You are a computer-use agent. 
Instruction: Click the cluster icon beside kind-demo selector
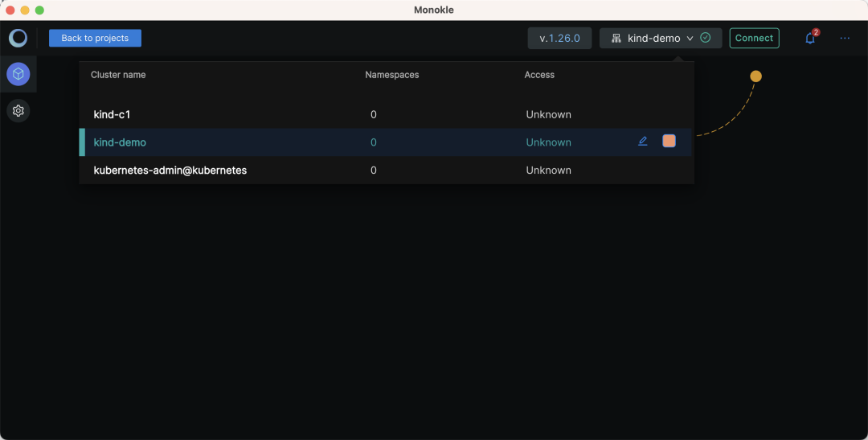616,39
